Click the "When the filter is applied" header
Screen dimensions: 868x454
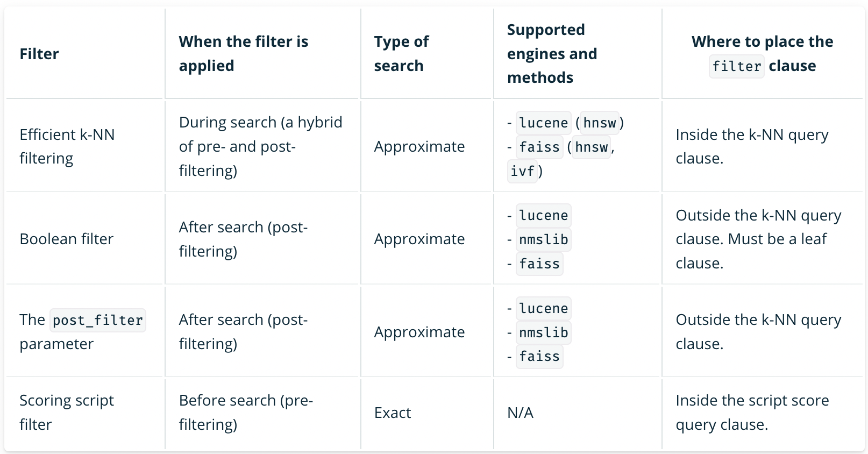click(x=243, y=53)
